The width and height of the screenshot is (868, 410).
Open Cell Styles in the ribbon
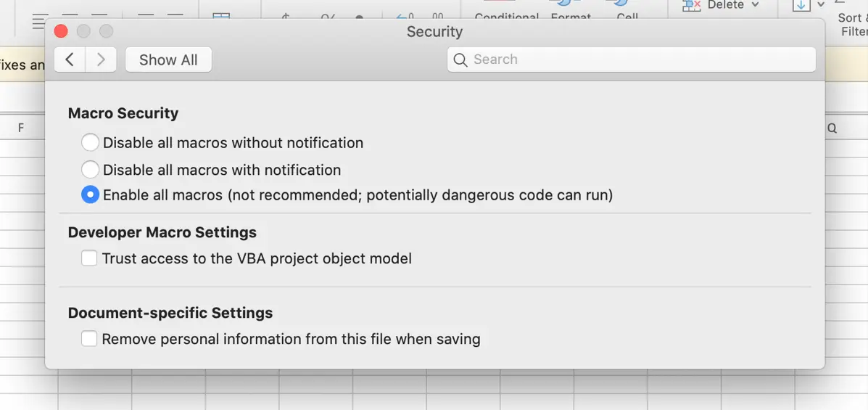(627, 15)
